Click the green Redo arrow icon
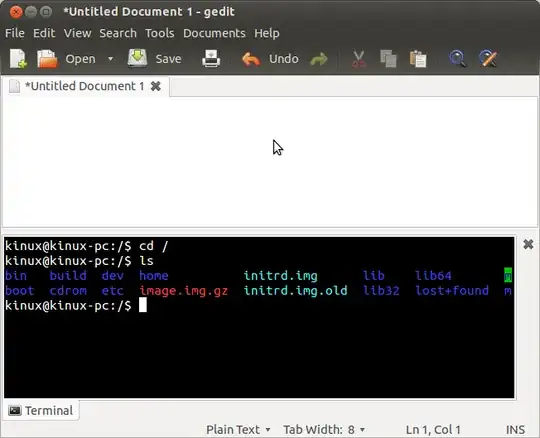Image resolution: width=540 pixels, height=438 pixels. (319, 59)
